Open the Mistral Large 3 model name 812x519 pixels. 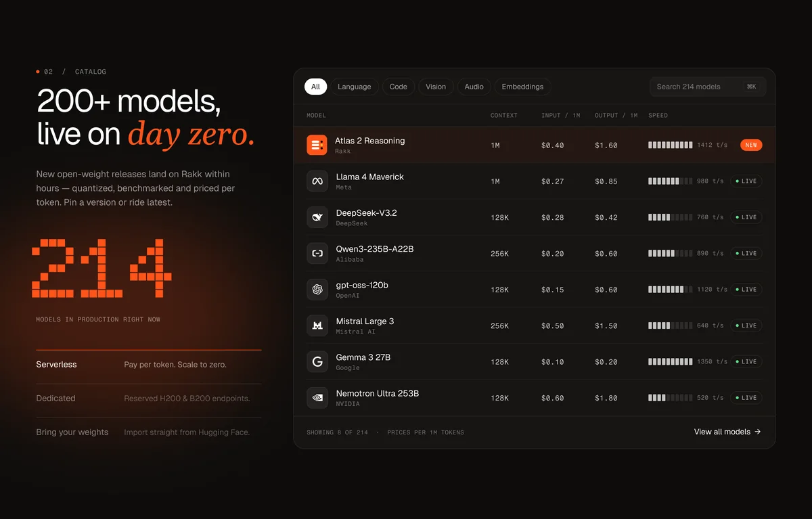pos(365,321)
